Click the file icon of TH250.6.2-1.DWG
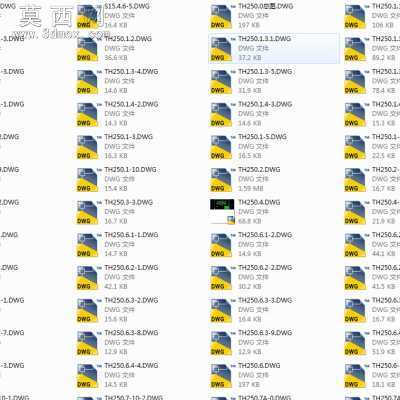The image size is (400, 400). (87, 278)
